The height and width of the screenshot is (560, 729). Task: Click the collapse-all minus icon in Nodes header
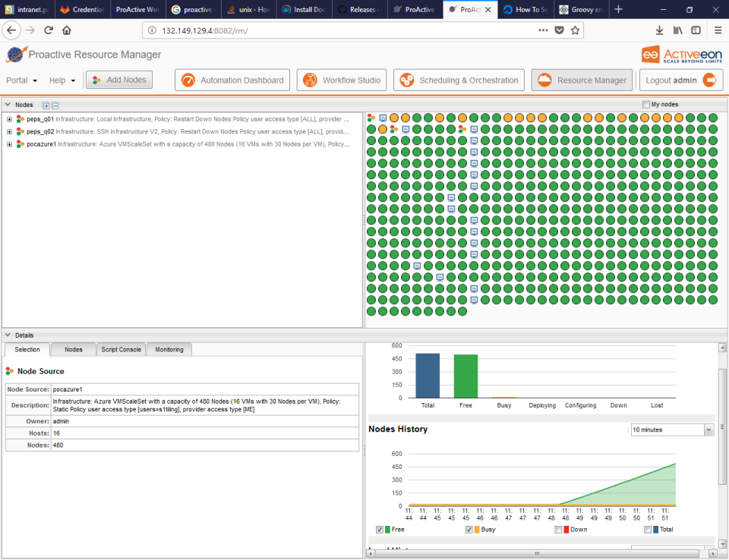(x=55, y=105)
